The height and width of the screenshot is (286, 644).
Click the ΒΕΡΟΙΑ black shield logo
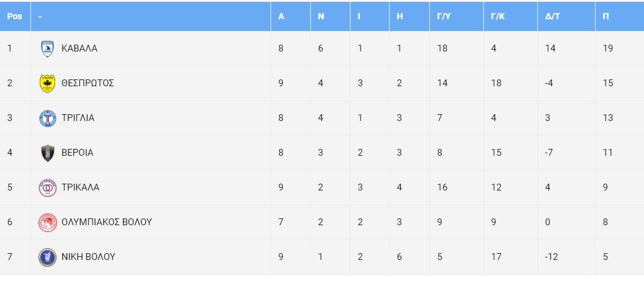click(48, 153)
